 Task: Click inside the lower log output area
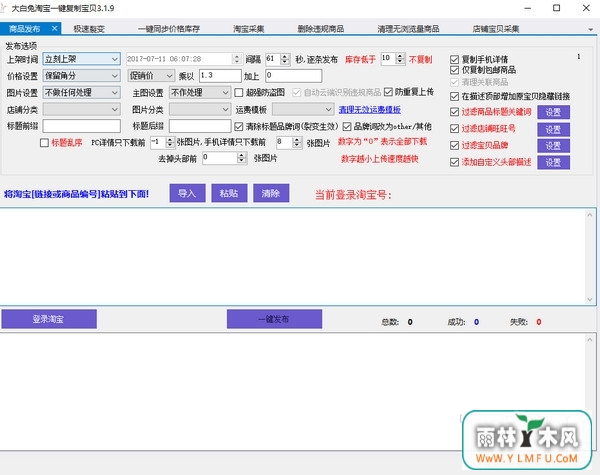coord(293,390)
